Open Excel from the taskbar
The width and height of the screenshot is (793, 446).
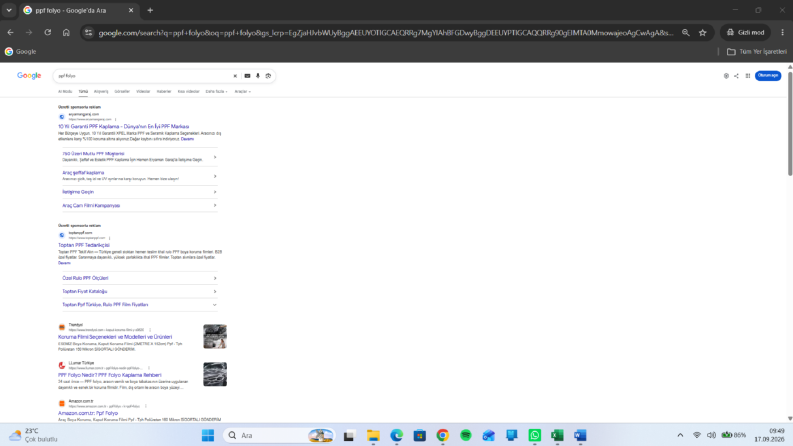[557, 435]
